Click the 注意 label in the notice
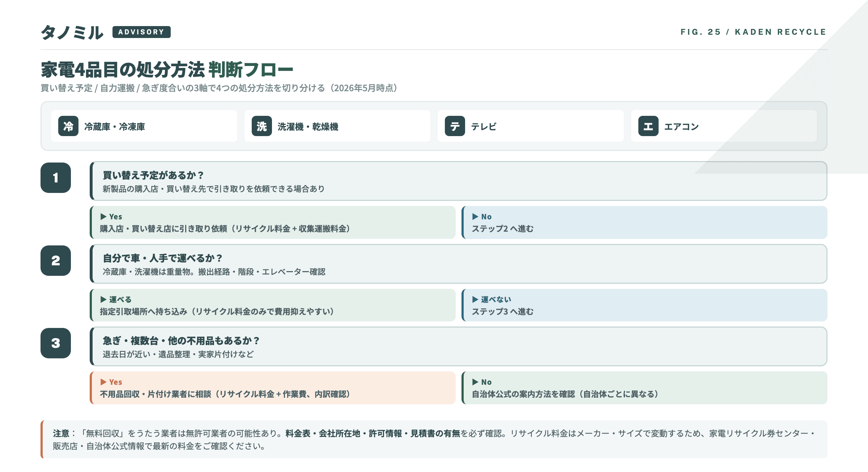Viewport: 868px width, 472px height. tap(61, 433)
